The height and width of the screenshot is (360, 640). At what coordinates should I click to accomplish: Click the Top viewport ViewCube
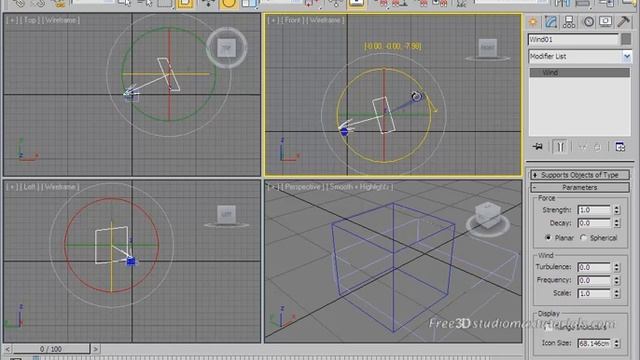[x=227, y=48]
